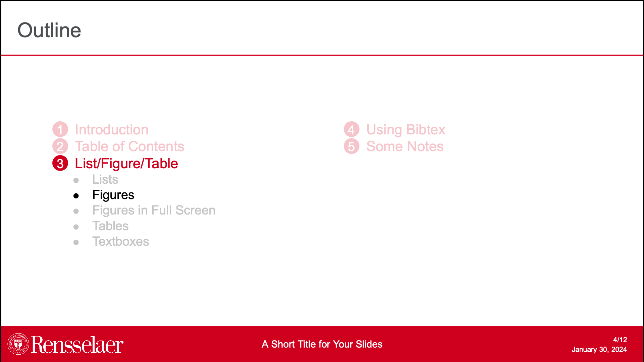Image resolution: width=644 pixels, height=362 pixels.
Task: Jump to Table of Contents section
Action: (129, 146)
